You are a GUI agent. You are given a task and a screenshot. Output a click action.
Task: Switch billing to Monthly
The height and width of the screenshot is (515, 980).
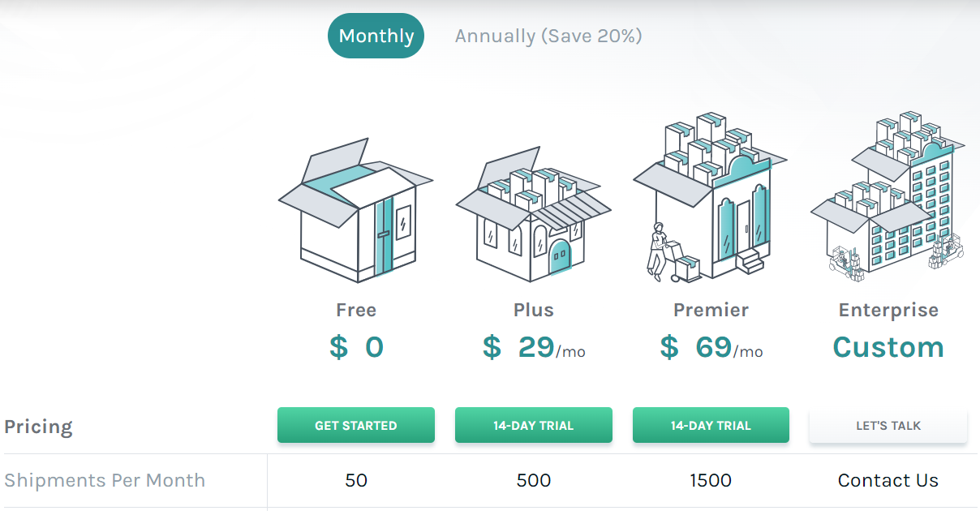(376, 36)
